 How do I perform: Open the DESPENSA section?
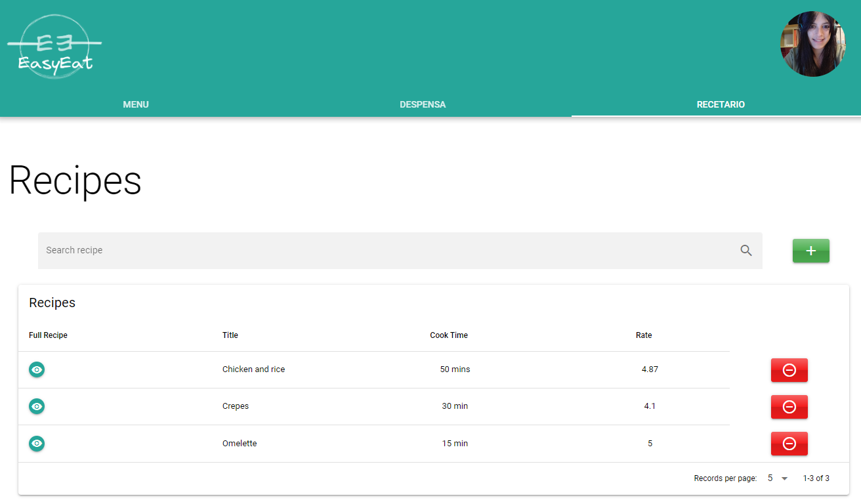pos(423,104)
